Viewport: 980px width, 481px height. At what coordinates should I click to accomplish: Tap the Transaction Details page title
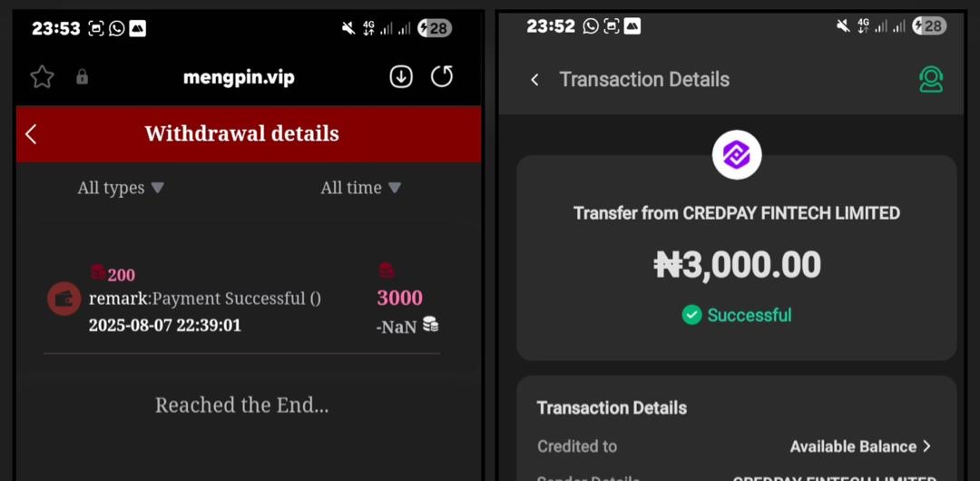coord(644,80)
